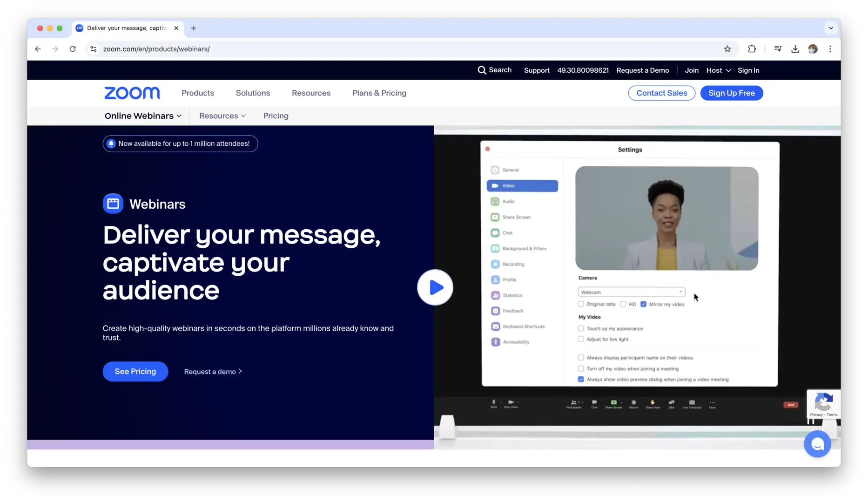Open the Products menu
Viewport: 868px width, 503px height.
tap(198, 93)
